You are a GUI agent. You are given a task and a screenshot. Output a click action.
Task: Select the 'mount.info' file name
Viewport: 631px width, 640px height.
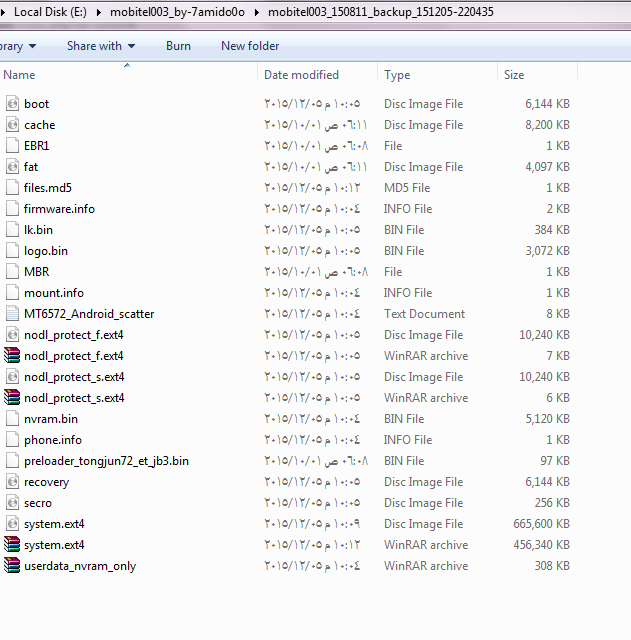[54, 293]
